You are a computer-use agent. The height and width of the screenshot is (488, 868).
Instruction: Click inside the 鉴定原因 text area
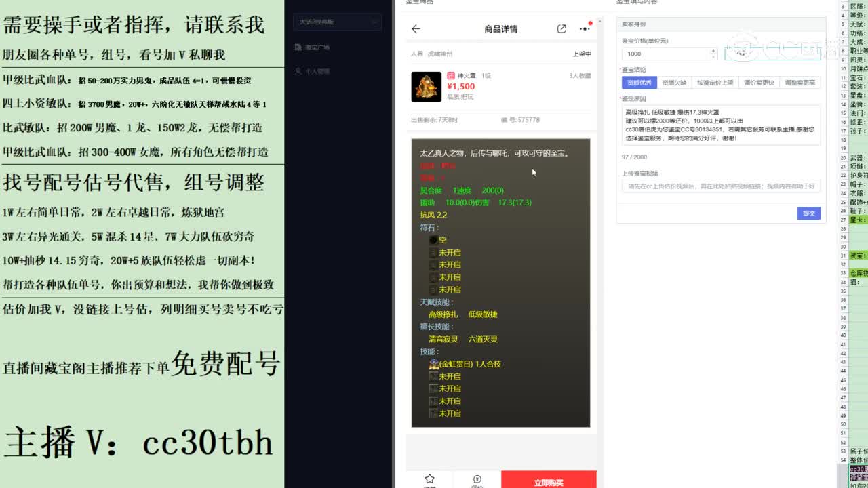pyautogui.click(x=721, y=125)
